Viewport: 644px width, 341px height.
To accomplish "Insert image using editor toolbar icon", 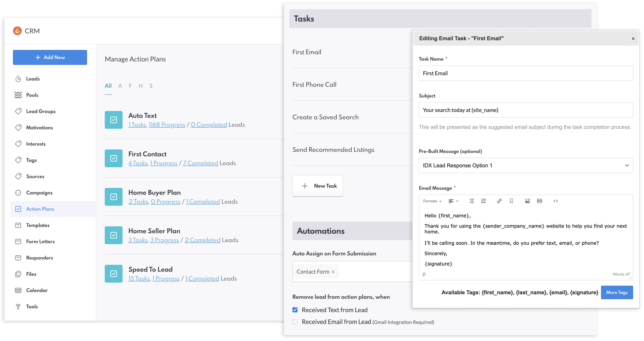I will pyautogui.click(x=527, y=201).
